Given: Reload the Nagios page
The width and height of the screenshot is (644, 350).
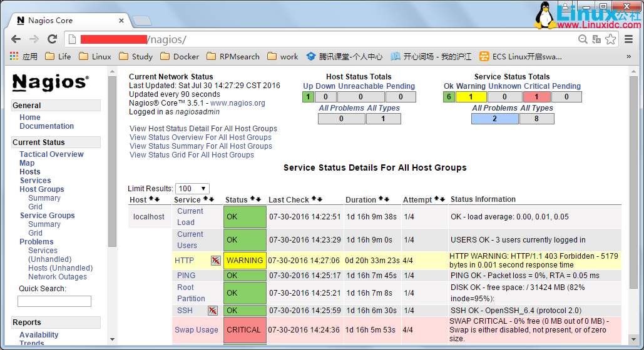Looking at the screenshot, I should pyautogui.click(x=52, y=39).
